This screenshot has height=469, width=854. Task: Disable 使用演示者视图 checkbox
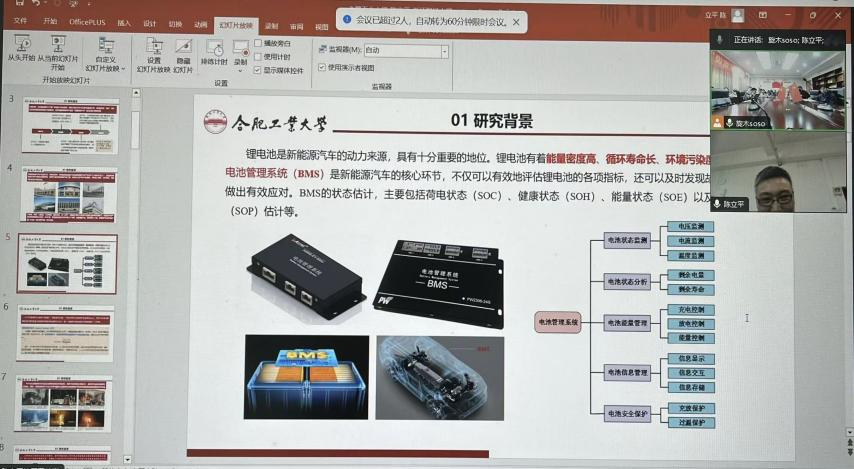321,68
